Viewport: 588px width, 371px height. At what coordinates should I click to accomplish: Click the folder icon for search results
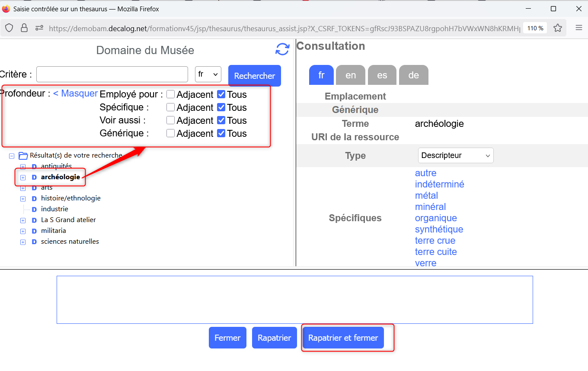coord(23,155)
